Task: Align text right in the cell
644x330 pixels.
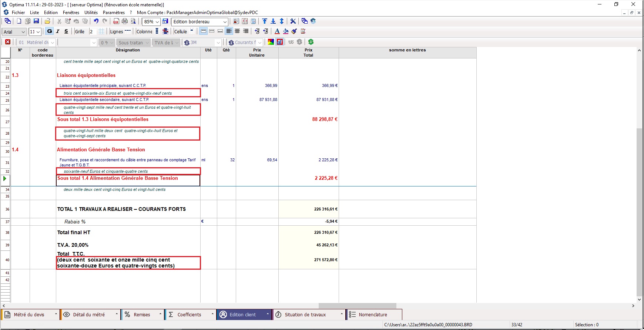Action: coord(246,31)
